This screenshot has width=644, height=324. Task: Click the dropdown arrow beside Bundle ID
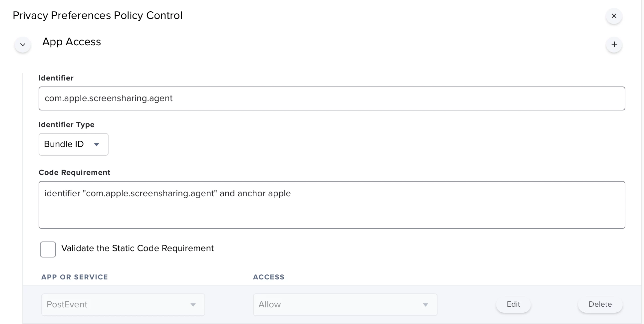[97, 144]
